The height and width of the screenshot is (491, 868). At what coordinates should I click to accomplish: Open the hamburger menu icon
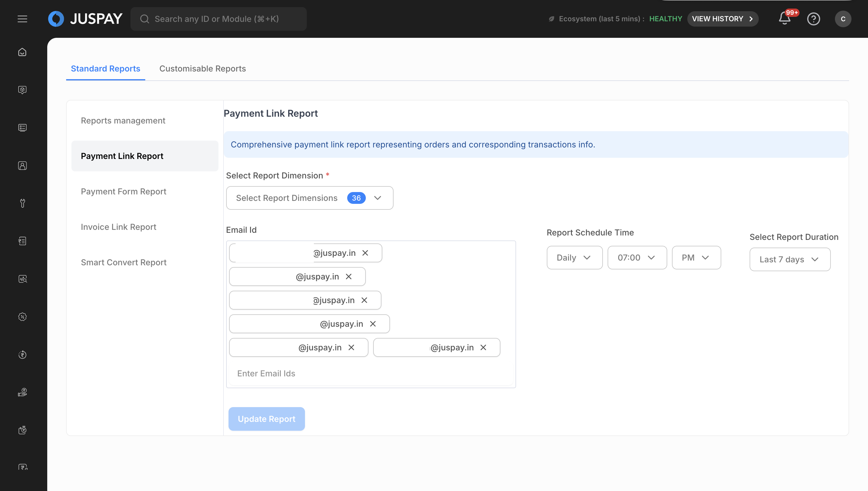tap(22, 19)
